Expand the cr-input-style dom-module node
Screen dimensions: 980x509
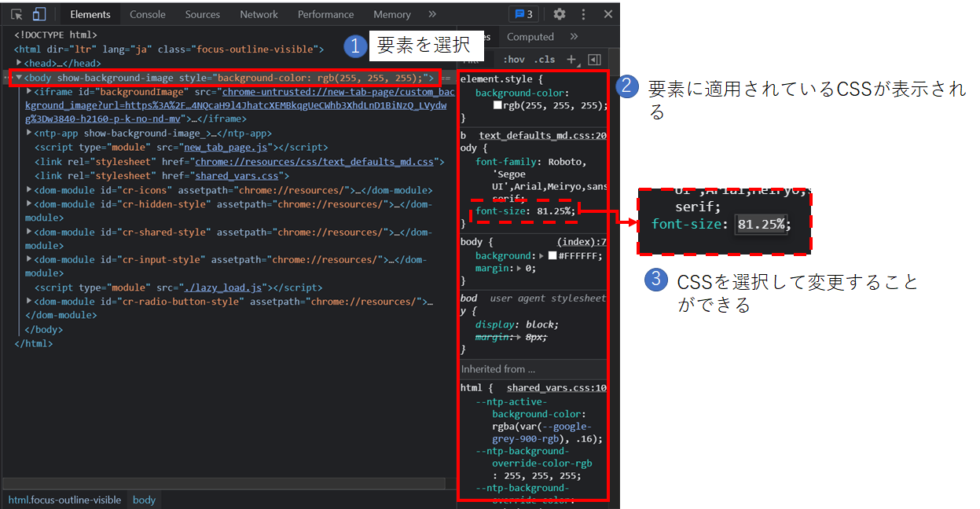point(29,259)
